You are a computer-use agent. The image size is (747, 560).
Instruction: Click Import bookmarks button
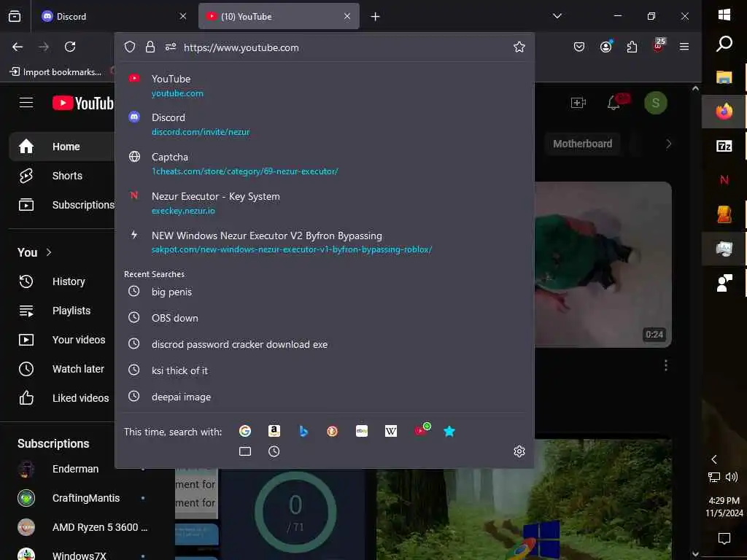pos(55,72)
